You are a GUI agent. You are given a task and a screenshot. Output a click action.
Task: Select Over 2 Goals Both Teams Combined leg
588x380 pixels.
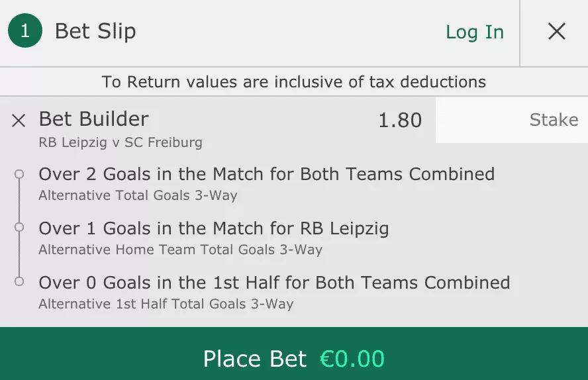(266, 174)
